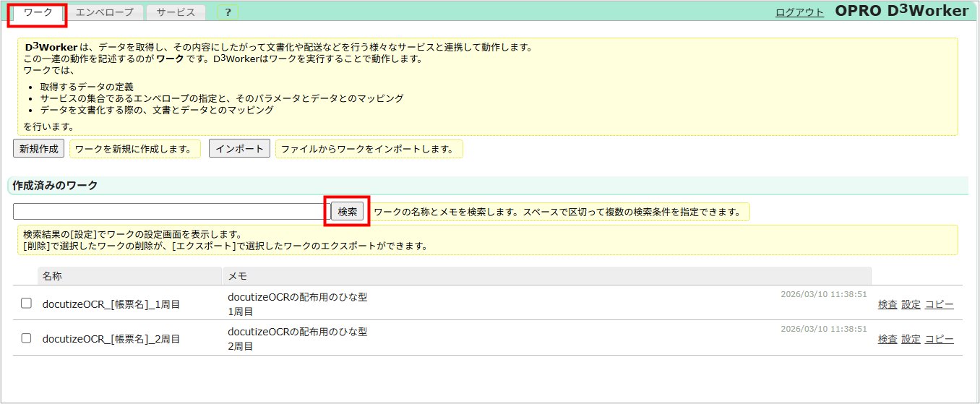Click the memo text of the 1周目 row
Screen dimensions: 980x404
[298, 304]
